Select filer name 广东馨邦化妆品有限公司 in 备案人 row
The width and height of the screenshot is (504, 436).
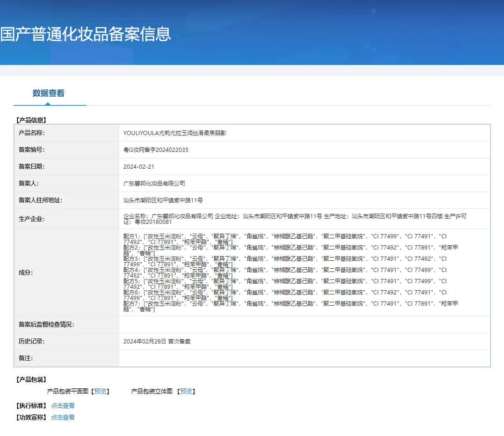[x=154, y=183]
